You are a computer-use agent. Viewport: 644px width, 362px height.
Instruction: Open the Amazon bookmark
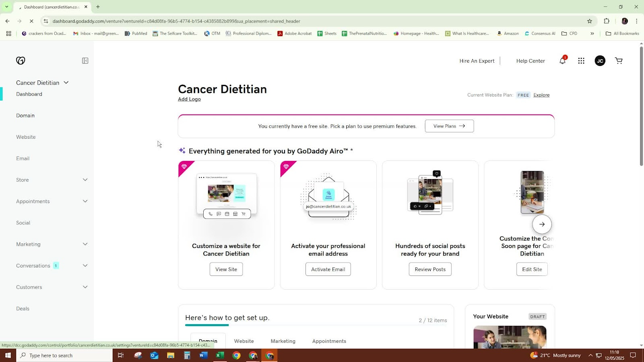point(508,33)
